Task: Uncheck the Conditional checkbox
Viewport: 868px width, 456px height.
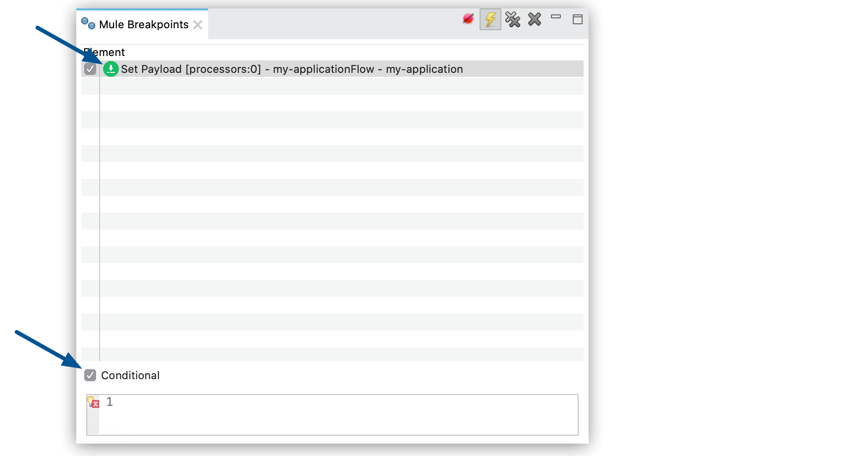Action: (90, 376)
